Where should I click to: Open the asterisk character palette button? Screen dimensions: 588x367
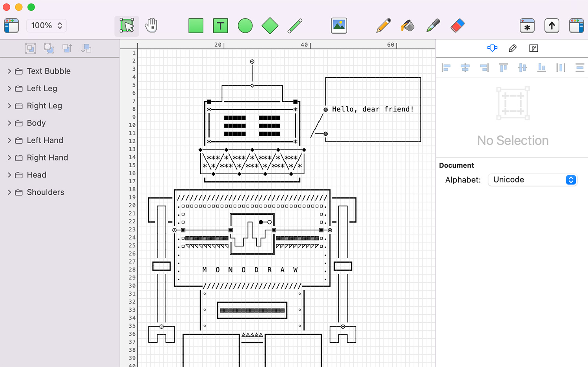527,26
